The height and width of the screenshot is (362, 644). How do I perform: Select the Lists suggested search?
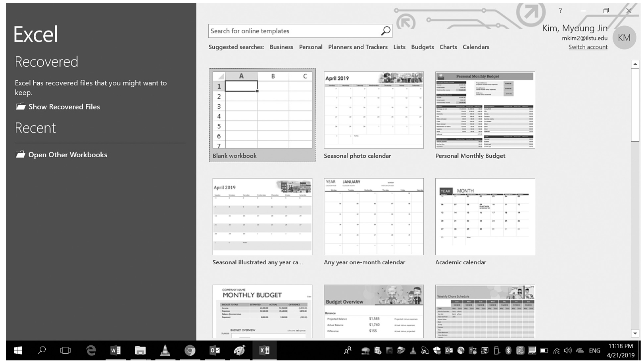click(399, 47)
